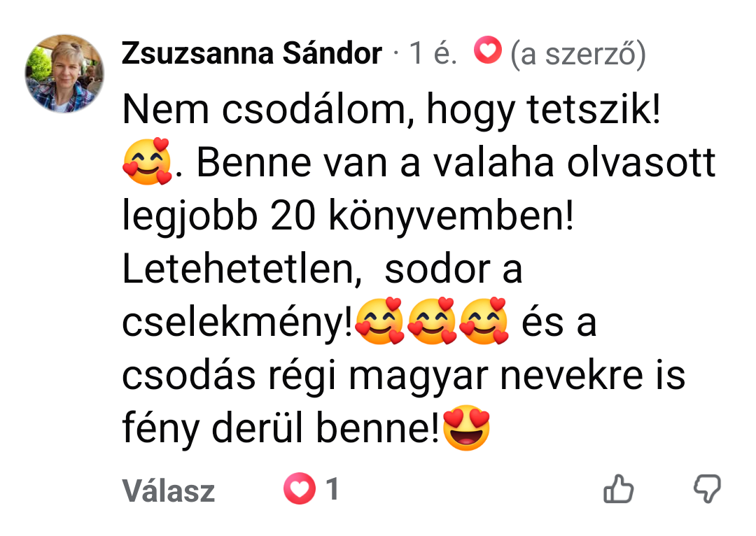Click the text "fény derül benne!"
The height and width of the screenshot is (536, 756).
(281, 428)
